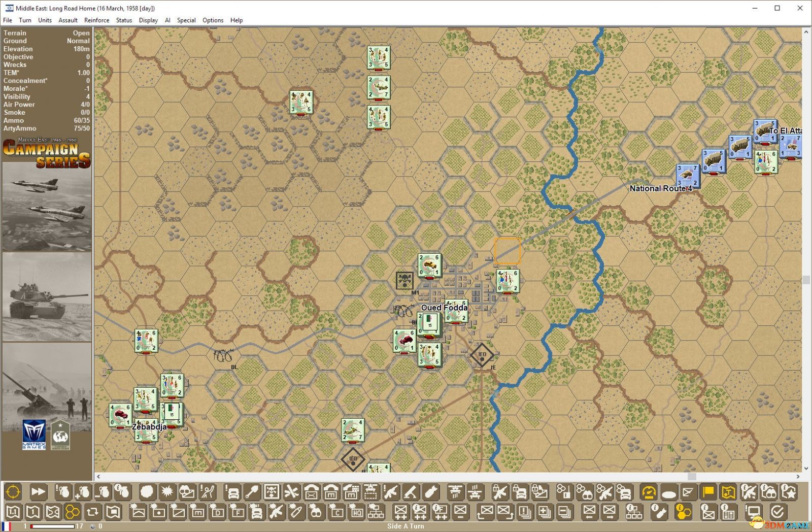Image resolution: width=812 pixels, height=532 pixels.
Task: Toggle the yellow honeycomb hex outlines button
Action: tap(73, 512)
